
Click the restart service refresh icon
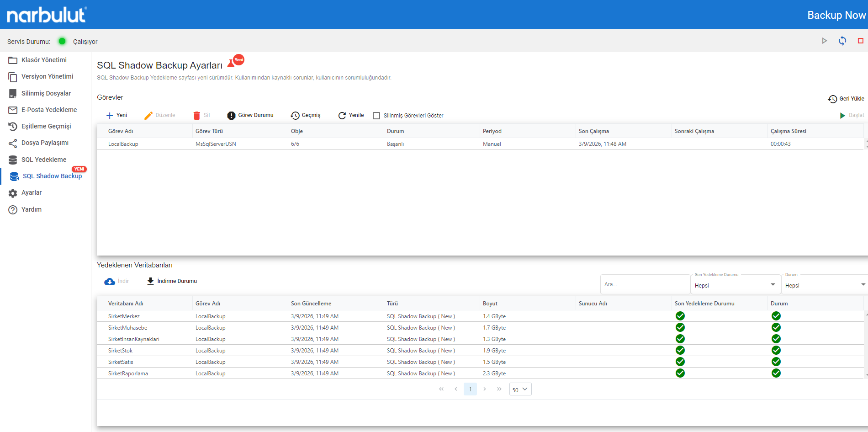(x=842, y=41)
